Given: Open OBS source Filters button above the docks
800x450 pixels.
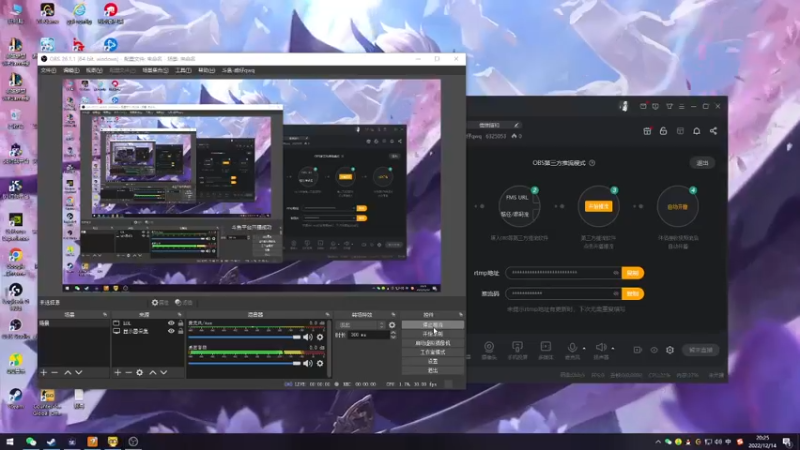Looking at the screenshot, I should pyautogui.click(x=183, y=303).
